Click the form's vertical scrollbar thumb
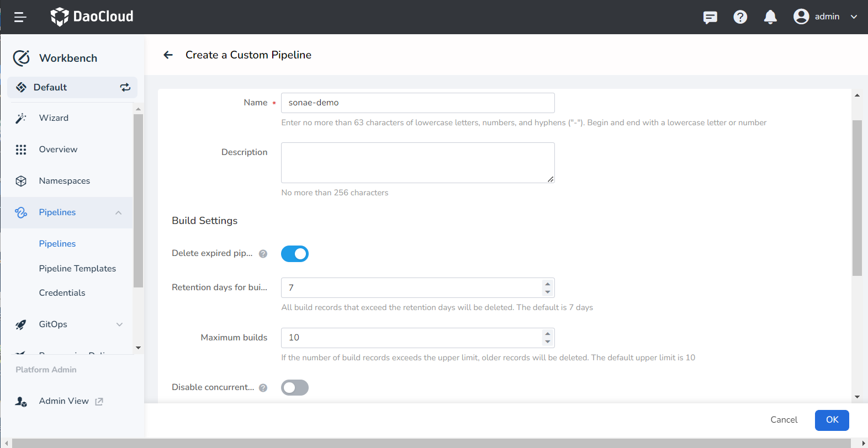This screenshot has height=448, width=868. pos(857,198)
